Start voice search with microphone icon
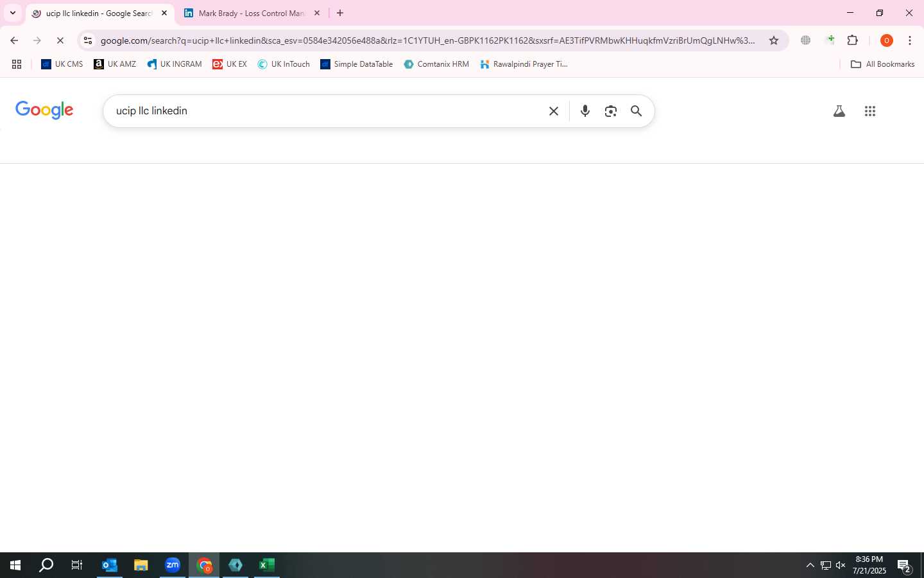 coord(585,111)
